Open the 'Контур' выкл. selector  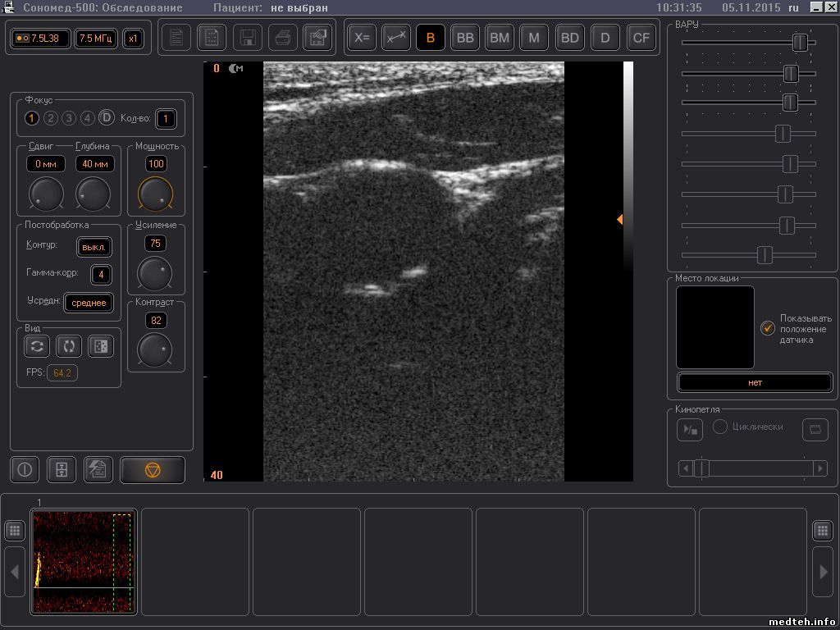click(x=94, y=247)
